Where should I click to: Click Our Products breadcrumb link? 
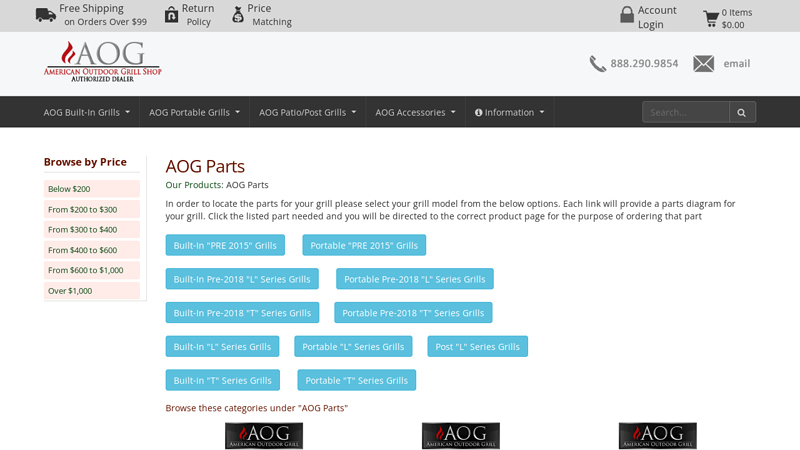pos(193,185)
